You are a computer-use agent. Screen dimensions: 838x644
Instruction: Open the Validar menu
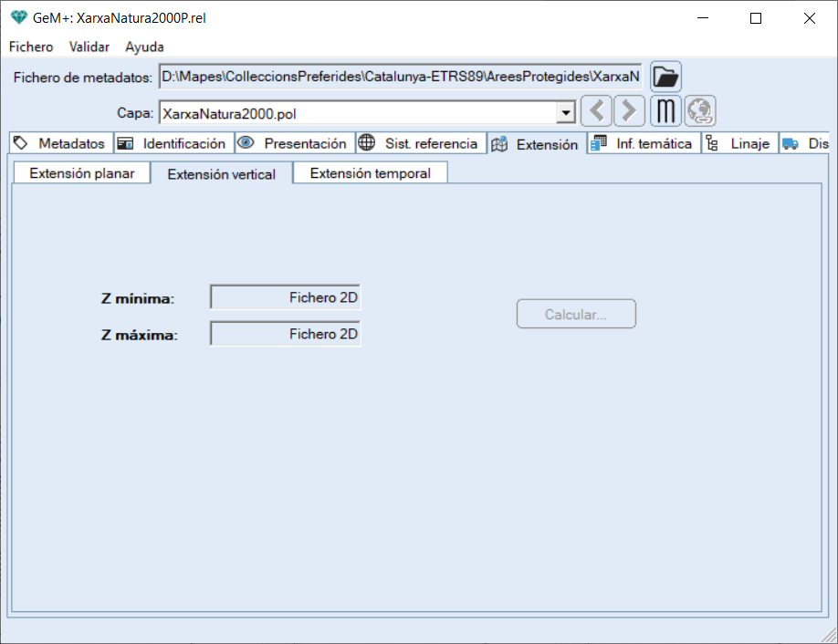point(89,47)
